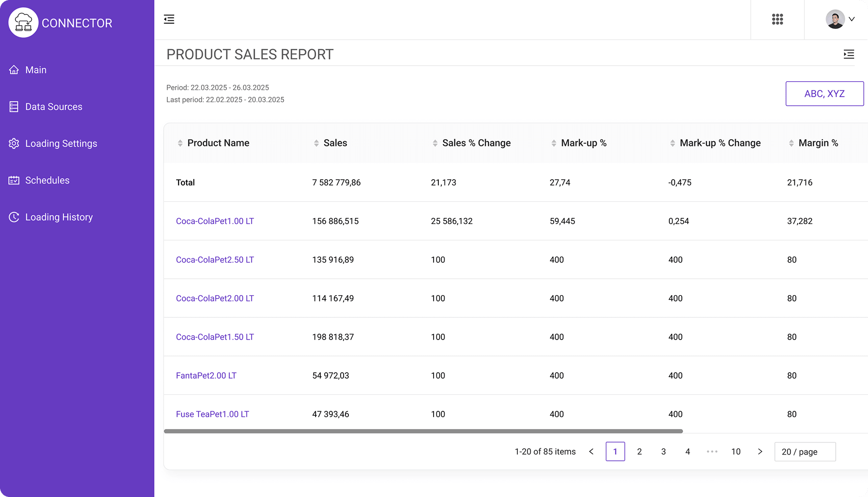
Task: Navigate to Schedules section
Action: click(47, 181)
